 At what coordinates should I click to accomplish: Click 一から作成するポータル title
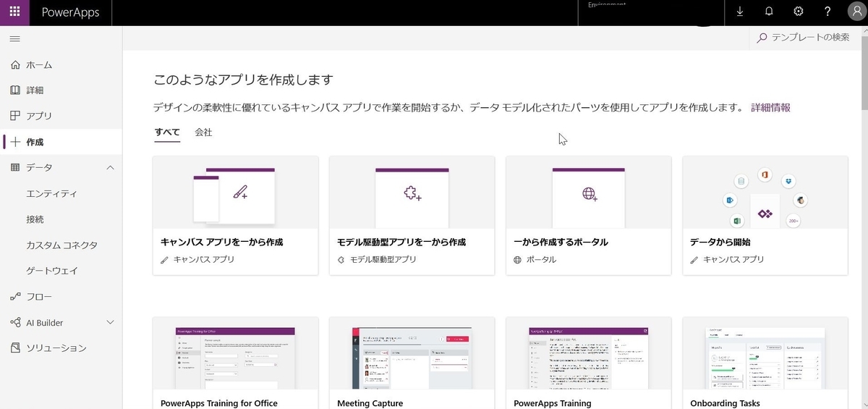click(561, 242)
